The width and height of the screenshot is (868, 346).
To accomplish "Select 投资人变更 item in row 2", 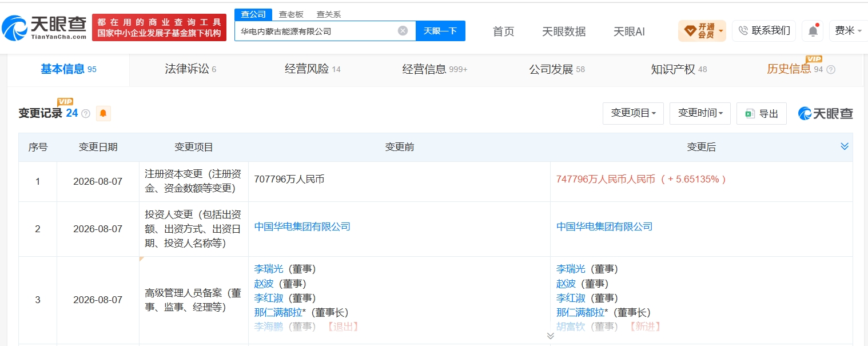I will (194, 229).
